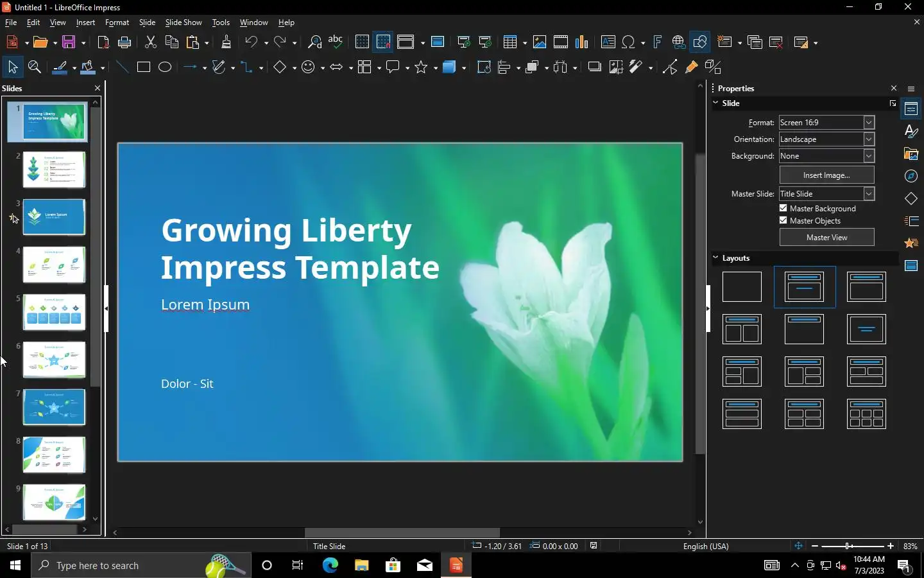
Task: Select the Zoom & Pan magnifier tool
Action: pyautogui.click(x=35, y=67)
